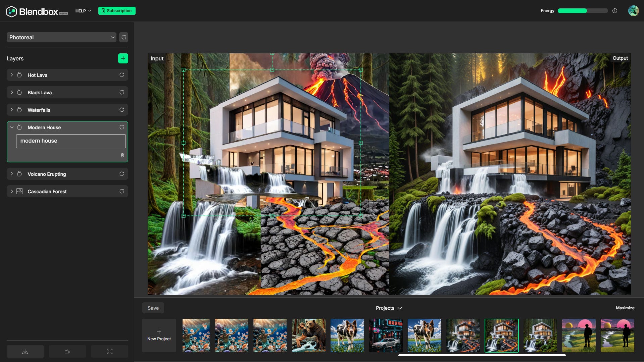Click the Black Lava layer type icon
Image resolution: width=644 pixels, height=362 pixels.
19,92
